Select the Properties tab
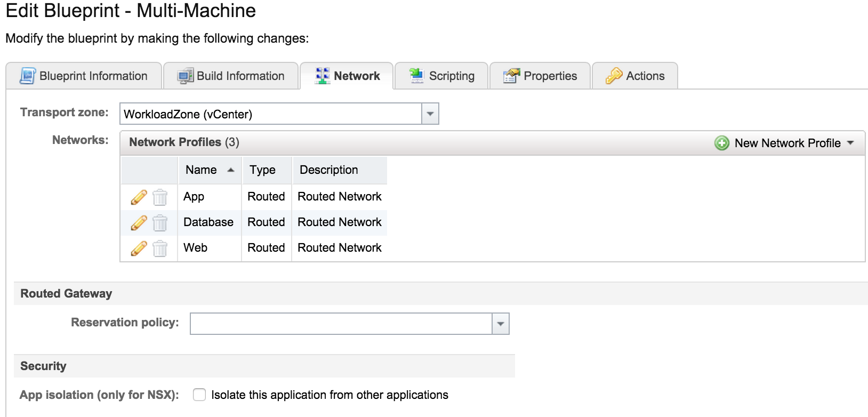 point(540,76)
